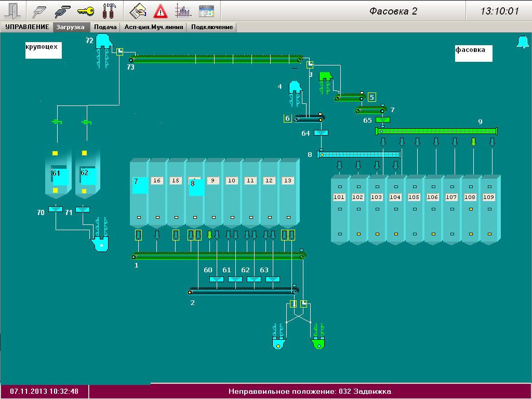The height and width of the screenshot is (399, 532).
Task: Select hopper 64 below conveyor 6
Action: 322,133
